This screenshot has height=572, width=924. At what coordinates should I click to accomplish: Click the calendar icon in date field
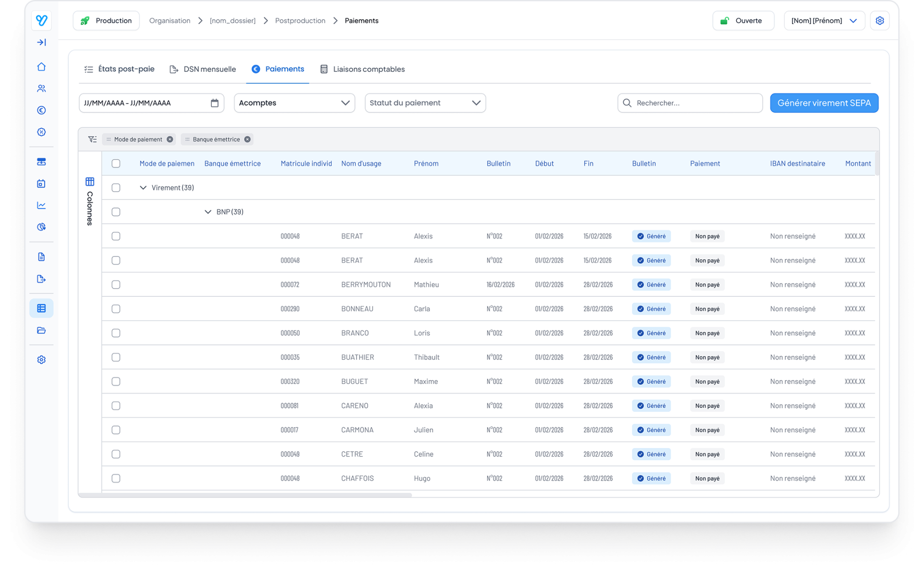[x=215, y=103]
